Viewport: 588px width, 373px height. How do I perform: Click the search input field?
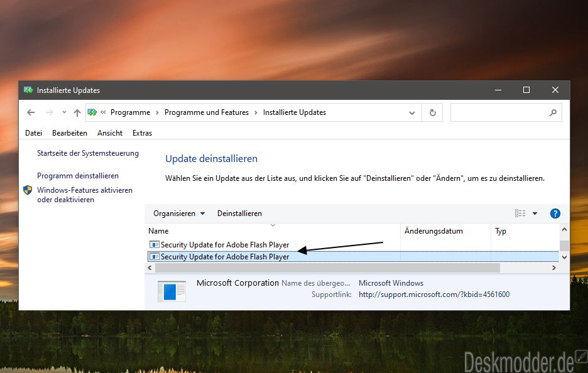tap(506, 112)
